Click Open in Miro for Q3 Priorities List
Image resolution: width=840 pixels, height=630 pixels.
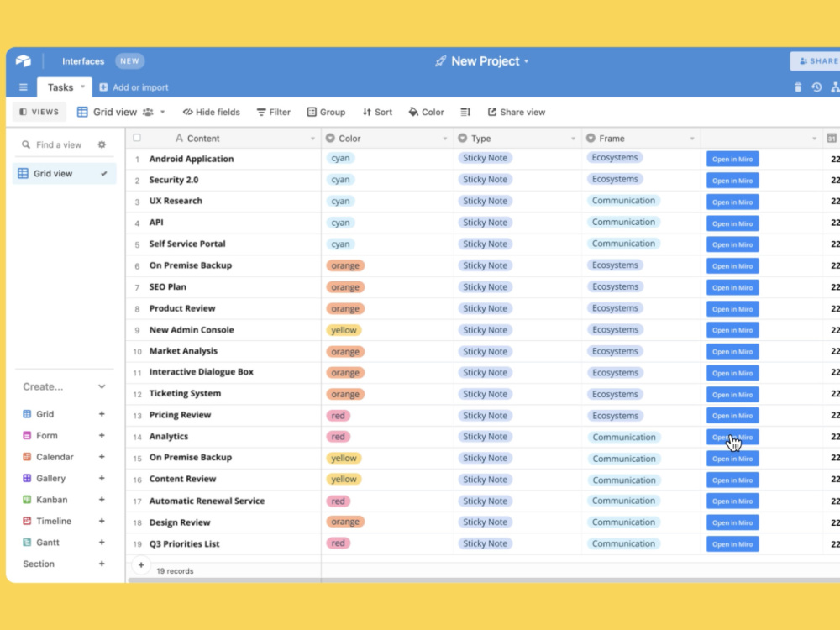(732, 544)
